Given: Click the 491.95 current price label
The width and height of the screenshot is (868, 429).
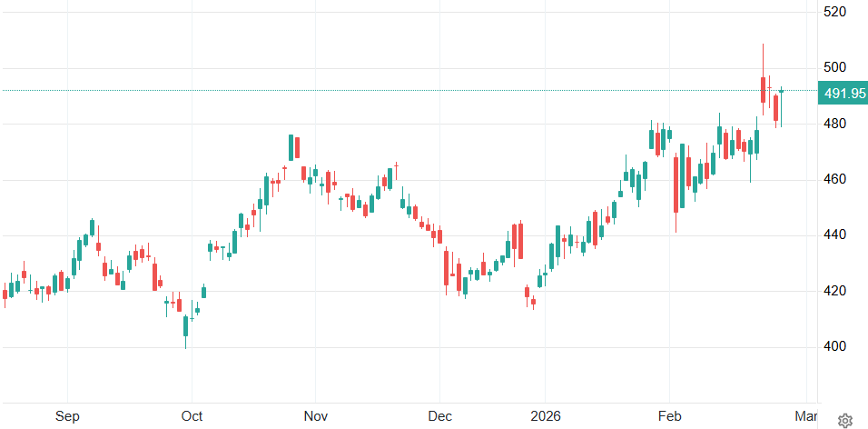Looking at the screenshot, I should tap(843, 94).
